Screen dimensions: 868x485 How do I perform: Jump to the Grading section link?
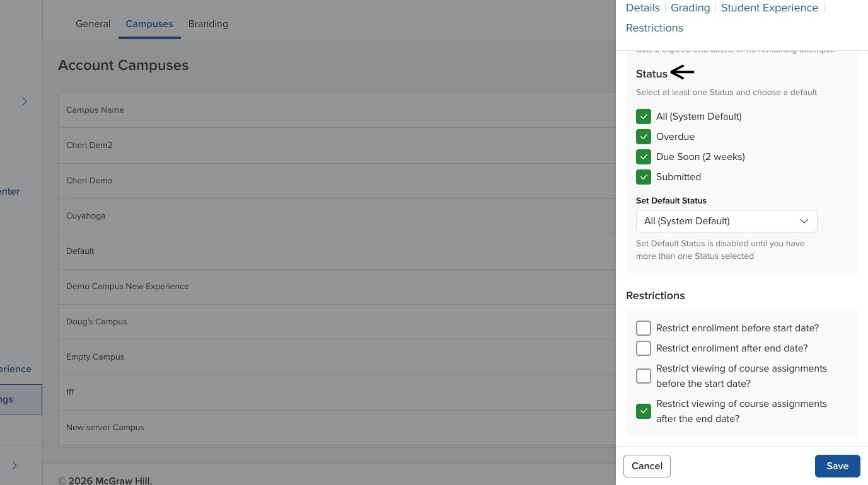coord(690,8)
